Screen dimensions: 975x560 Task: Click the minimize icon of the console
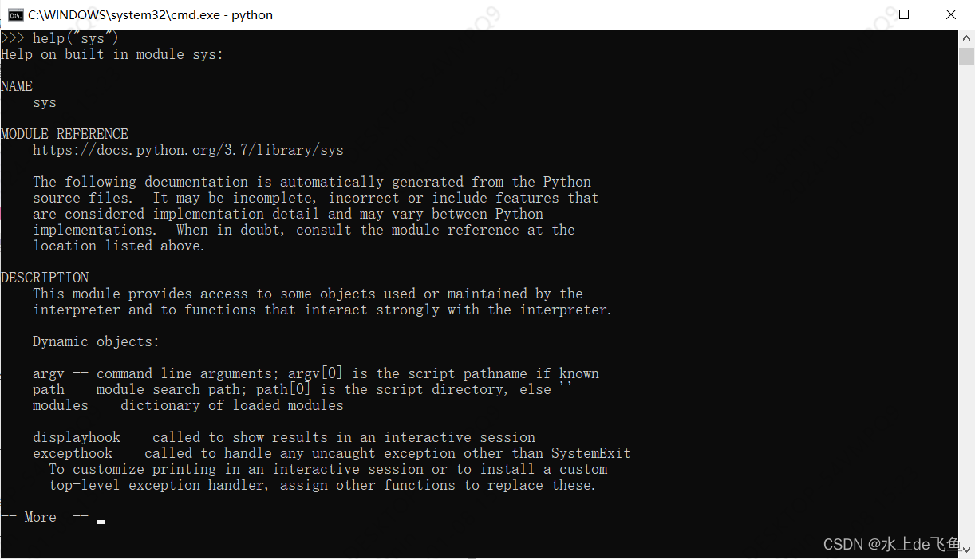pos(858,14)
